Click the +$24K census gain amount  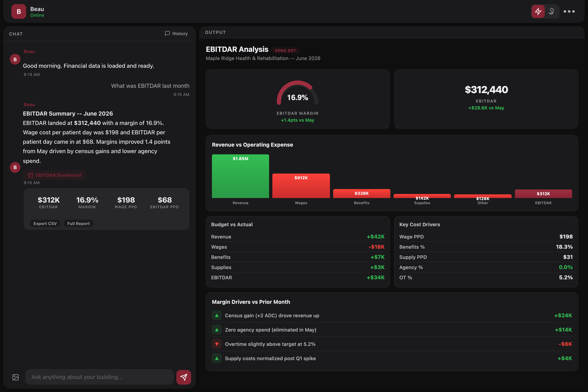coord(563,315)
